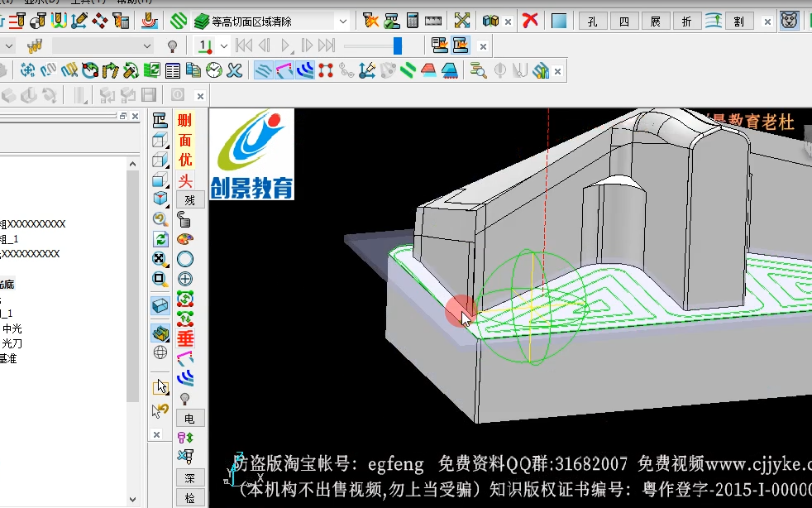This screenshot has width=812, height=508.
Task: Click the red 头 button
Action: click(x=185, y=180)
